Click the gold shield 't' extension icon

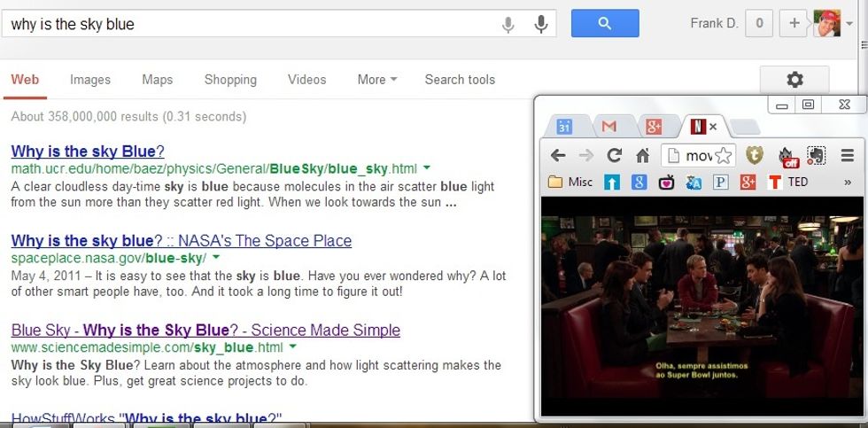click(754, 156)
